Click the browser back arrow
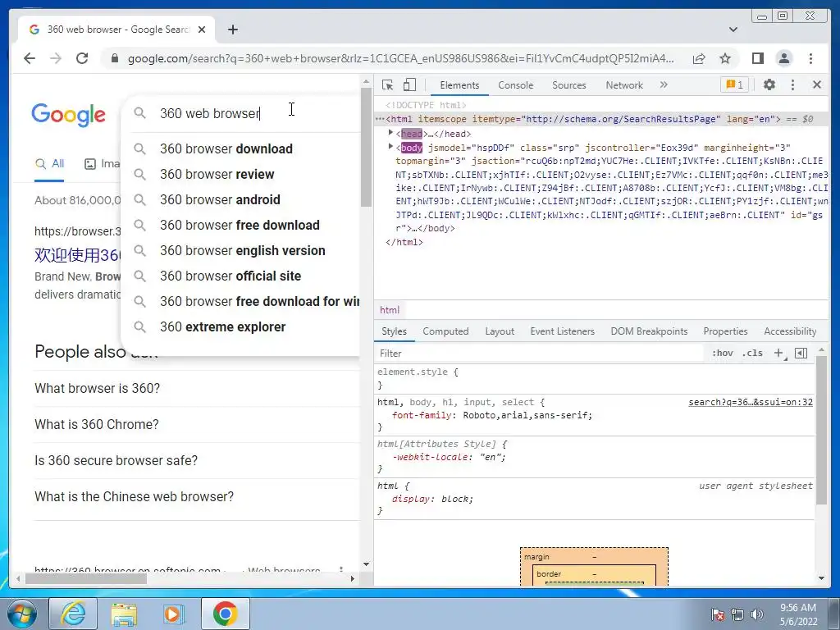 point(30,58)
